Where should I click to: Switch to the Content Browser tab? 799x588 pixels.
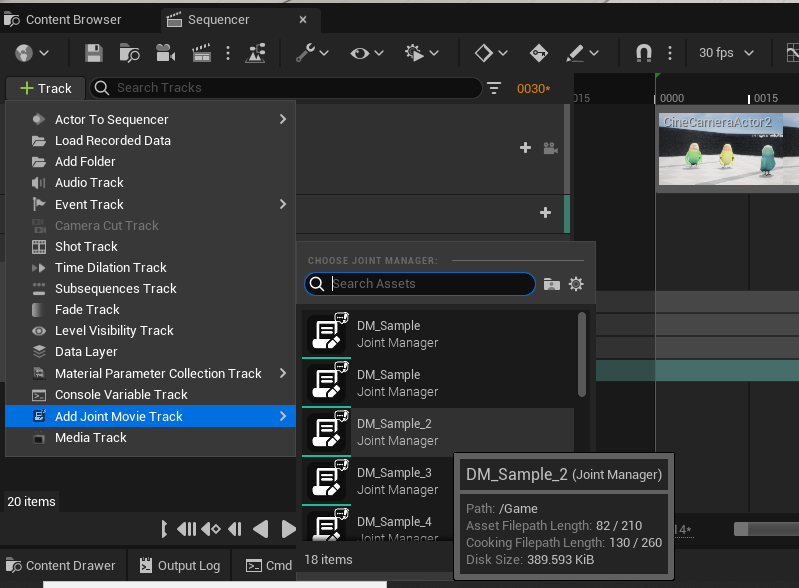point(63,19)
